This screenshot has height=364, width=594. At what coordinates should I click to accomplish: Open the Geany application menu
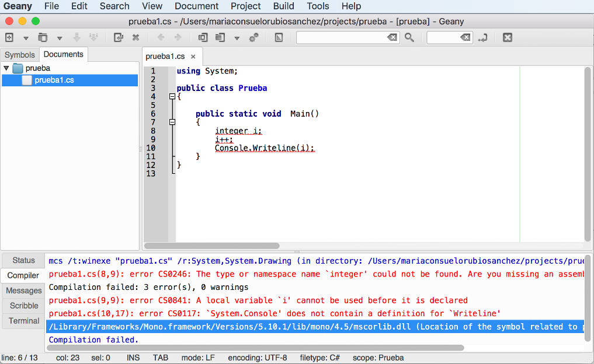(18, 6)
